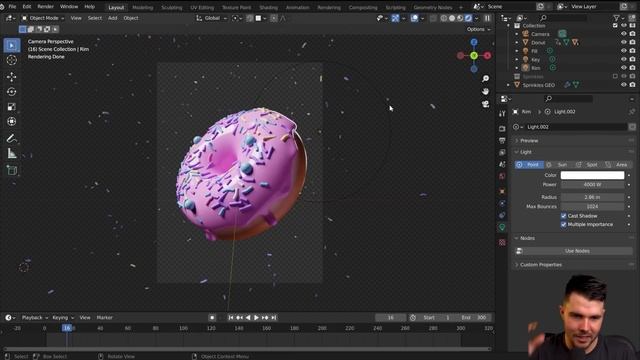640x360 pixels.
Task: Toggle Multiple Importance checkbox
Action: pos(564,224)
